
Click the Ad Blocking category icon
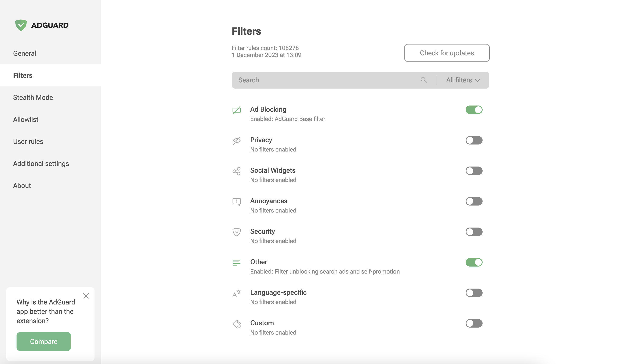(237, 110)
